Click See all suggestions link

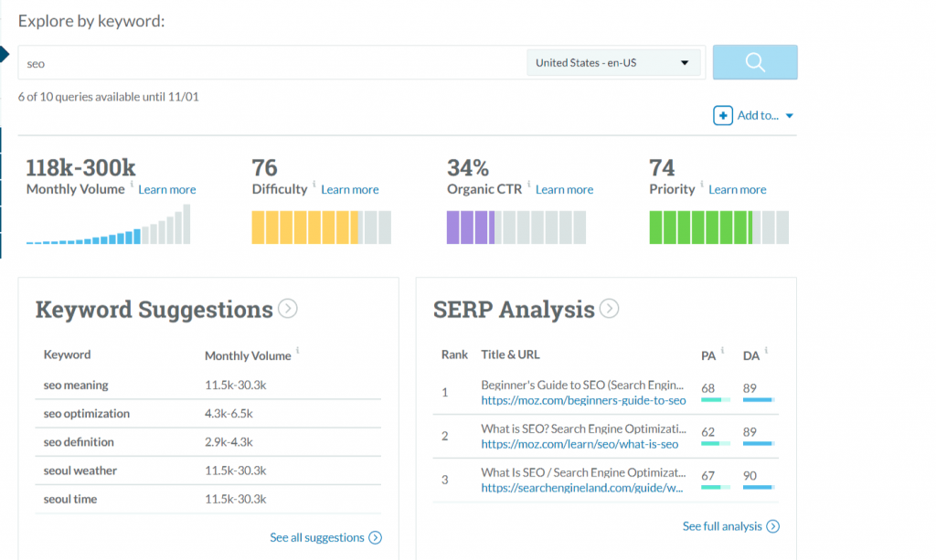click(317, 537)
